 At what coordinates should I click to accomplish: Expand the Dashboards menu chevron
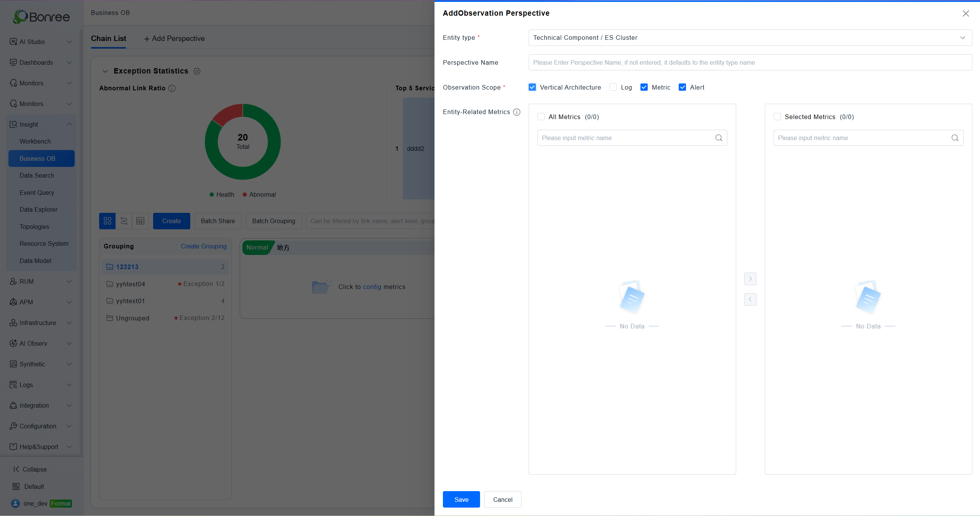(x=69, y=62)
